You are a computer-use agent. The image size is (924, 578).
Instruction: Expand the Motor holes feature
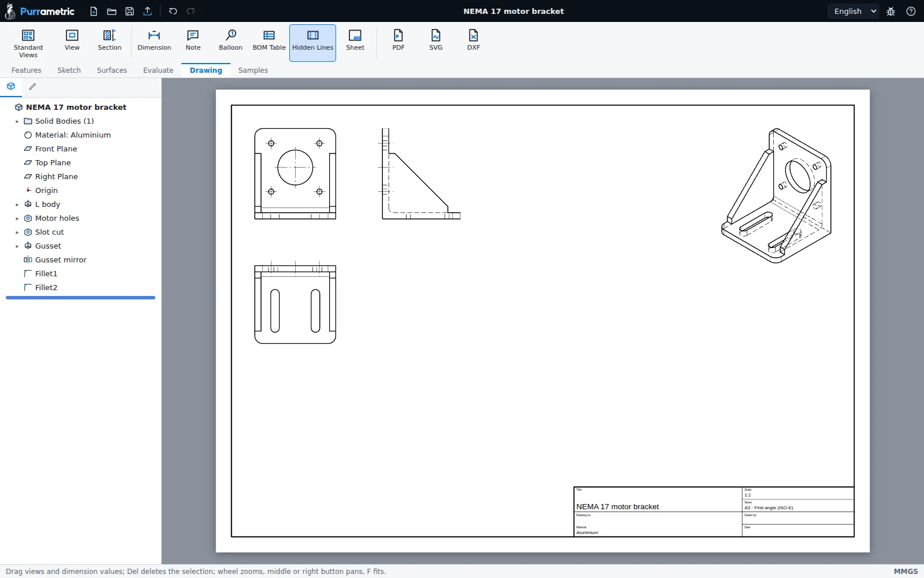17,218
